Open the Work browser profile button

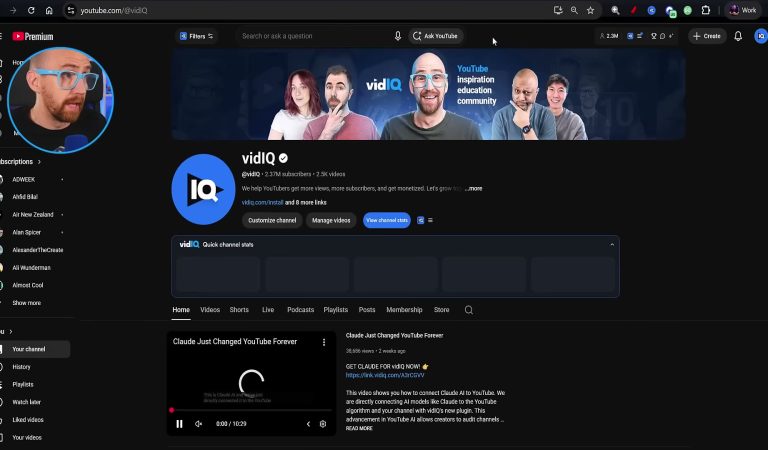pyautogui.click(x=743, y=10)
